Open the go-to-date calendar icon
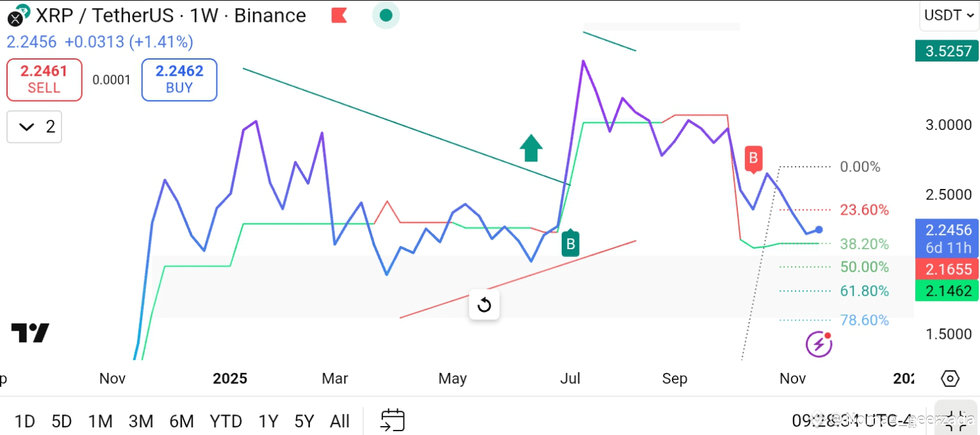Image resolution: width=980 pixels, height=435 pixels. (393, 420)
